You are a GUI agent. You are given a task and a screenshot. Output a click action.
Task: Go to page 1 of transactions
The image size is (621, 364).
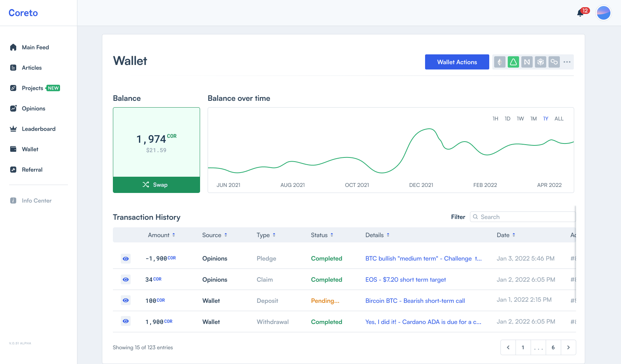coord(523,347)
